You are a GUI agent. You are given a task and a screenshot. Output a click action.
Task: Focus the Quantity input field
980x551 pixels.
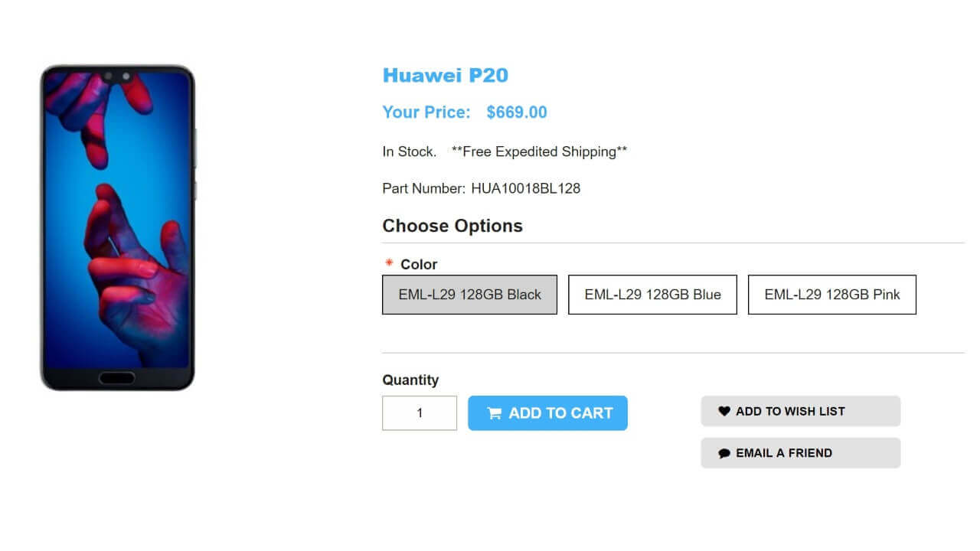[420, 413]
